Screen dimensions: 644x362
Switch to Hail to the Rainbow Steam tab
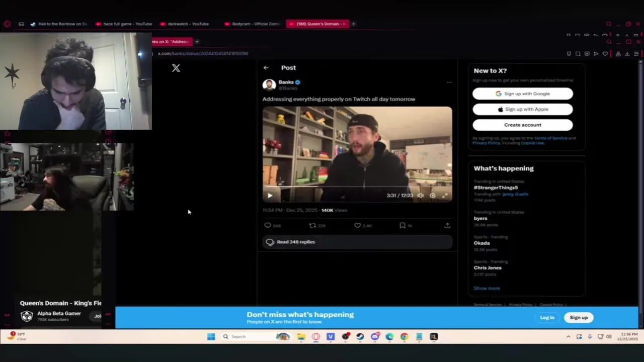pos(59,24)
